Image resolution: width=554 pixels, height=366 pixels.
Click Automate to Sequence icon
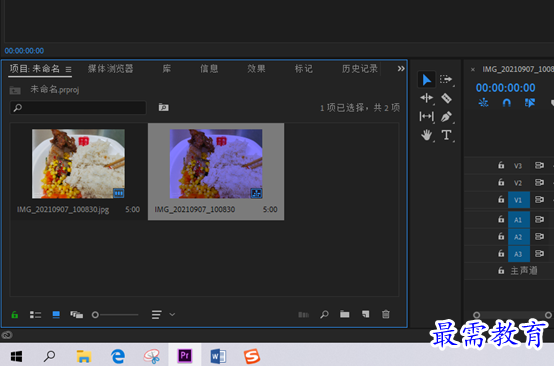point(303,314)
